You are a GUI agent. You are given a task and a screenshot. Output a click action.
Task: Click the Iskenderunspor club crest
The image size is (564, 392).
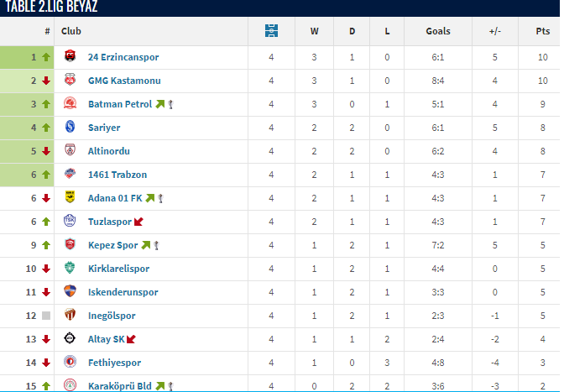pyautogui.click(x=70, y=291)
